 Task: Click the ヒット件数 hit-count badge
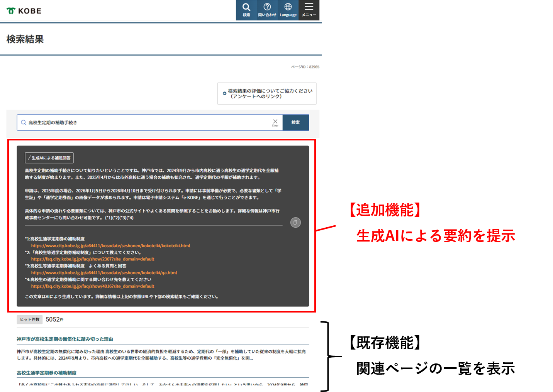[29, 319]
